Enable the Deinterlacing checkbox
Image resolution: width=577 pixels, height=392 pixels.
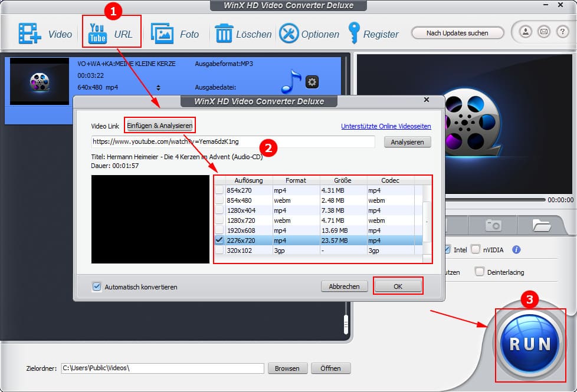coord(479,271)
